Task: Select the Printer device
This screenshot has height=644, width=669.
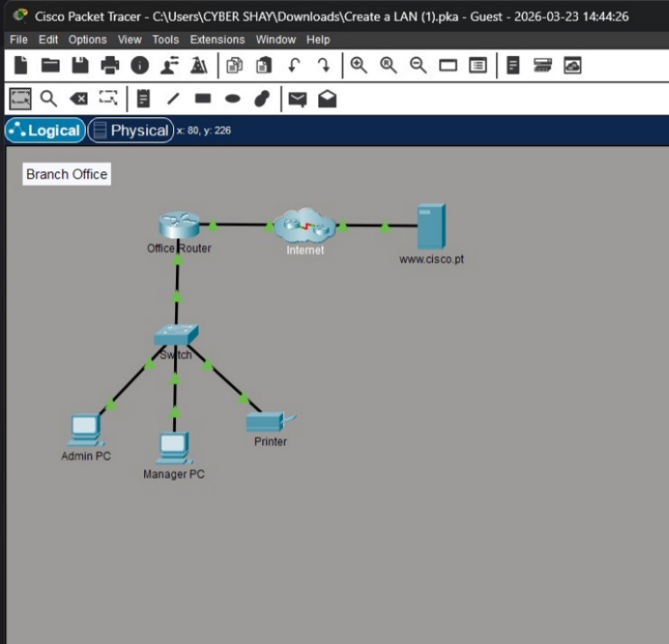Action: pos(270,422)
